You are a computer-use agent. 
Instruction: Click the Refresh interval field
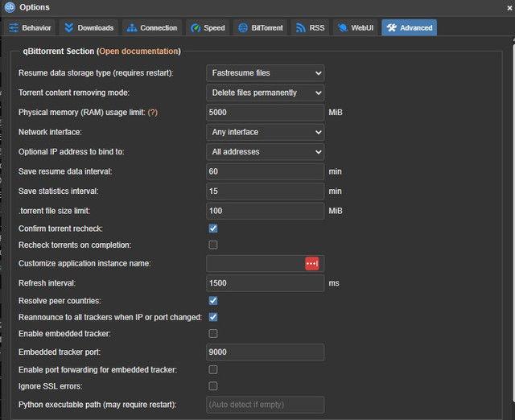(x=266, y=283)
